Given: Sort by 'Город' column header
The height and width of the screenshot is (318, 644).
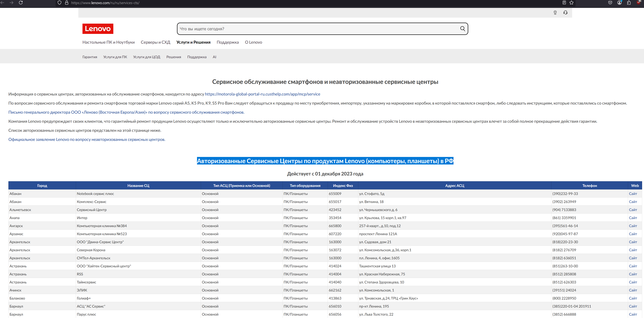Looking at the screenshot, I should point(42,186).
